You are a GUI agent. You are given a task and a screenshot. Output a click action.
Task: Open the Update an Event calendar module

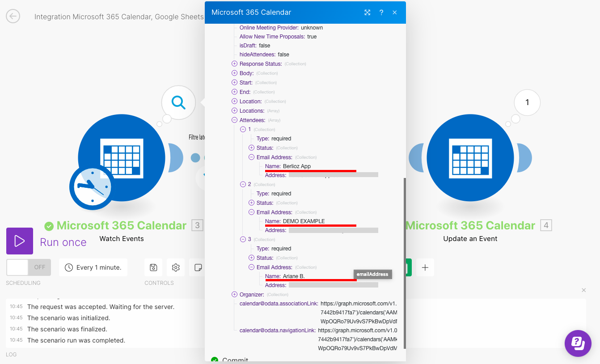470,157
